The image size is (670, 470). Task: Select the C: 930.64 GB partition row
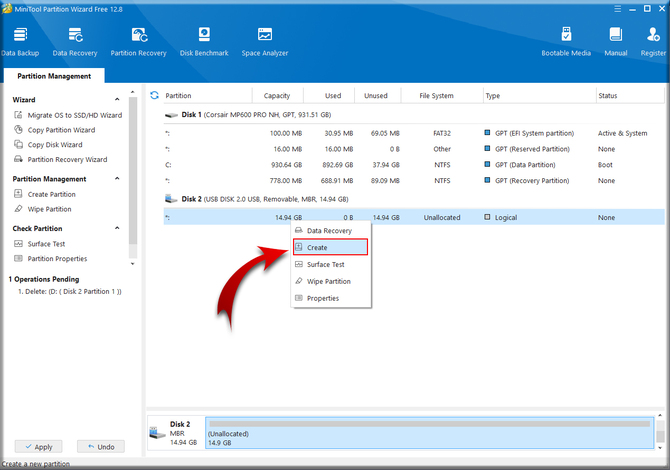click(x=414, y=165)
